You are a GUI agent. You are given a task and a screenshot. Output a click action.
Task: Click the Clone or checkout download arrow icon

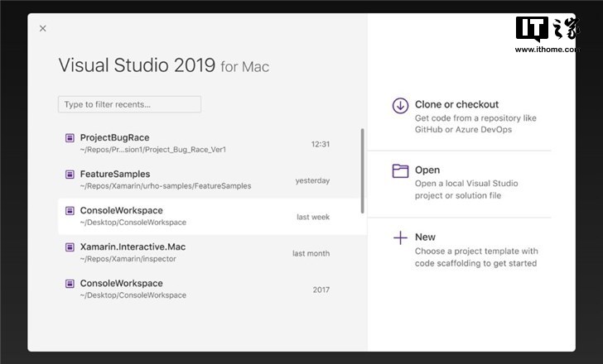(400, 105)
